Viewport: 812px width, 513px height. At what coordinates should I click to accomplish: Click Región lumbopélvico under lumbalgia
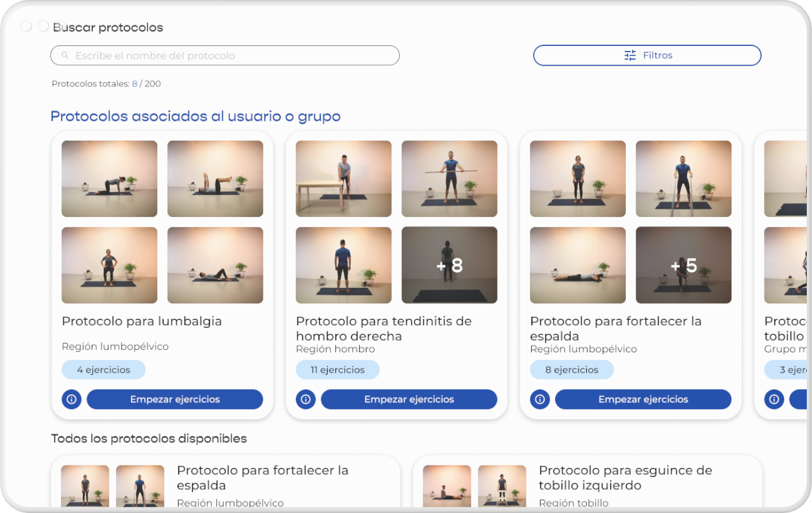tap(115, 346)
